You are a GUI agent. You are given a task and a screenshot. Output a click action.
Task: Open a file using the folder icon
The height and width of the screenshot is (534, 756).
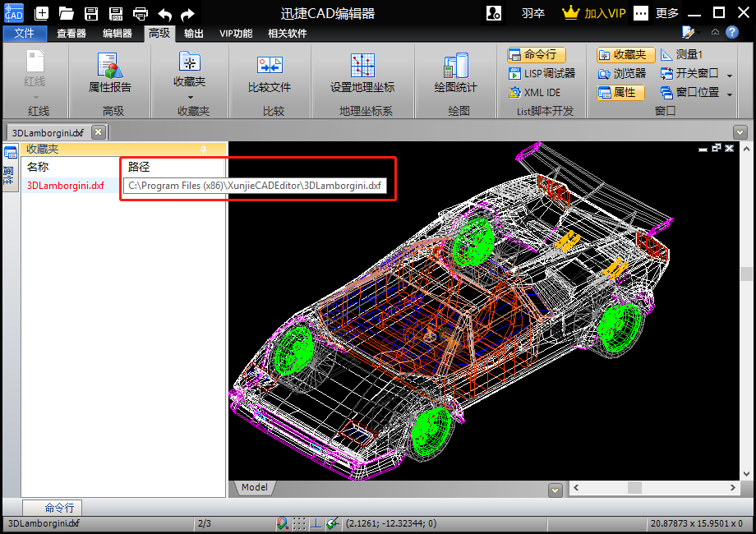point(66,13)
